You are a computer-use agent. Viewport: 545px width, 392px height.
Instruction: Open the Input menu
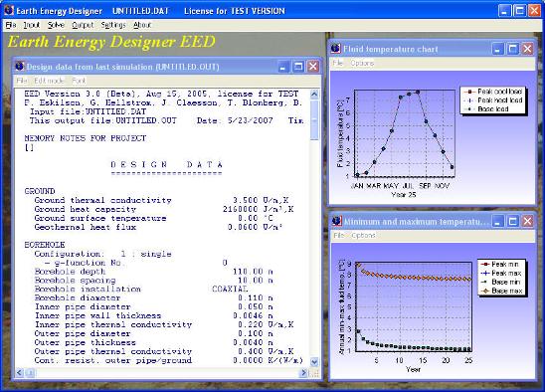click(32, 25)
